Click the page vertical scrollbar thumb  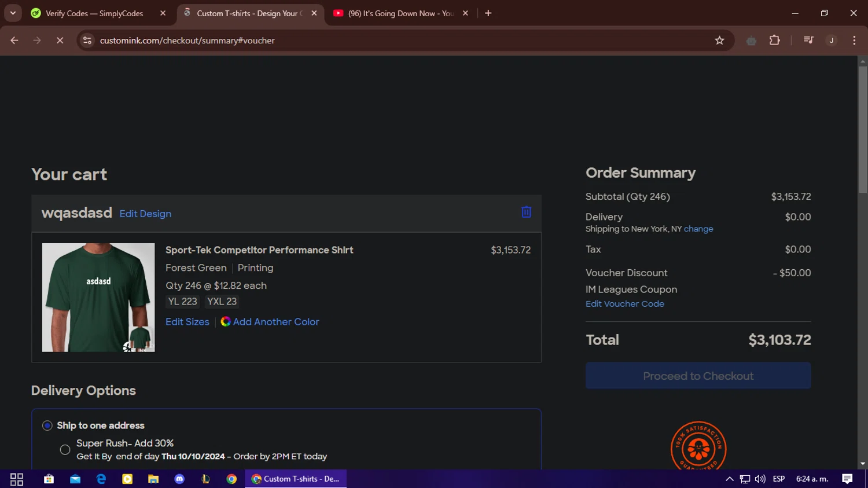click(863, 129)
